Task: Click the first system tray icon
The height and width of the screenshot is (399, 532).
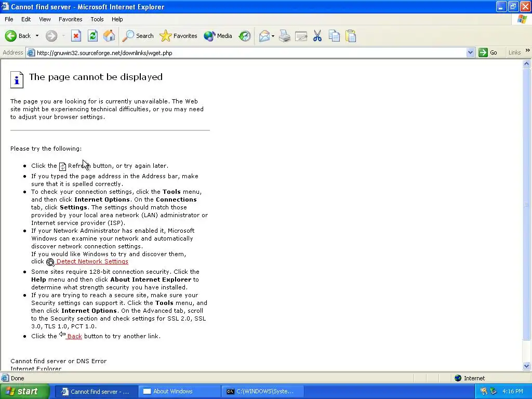Action: [484, 392]
